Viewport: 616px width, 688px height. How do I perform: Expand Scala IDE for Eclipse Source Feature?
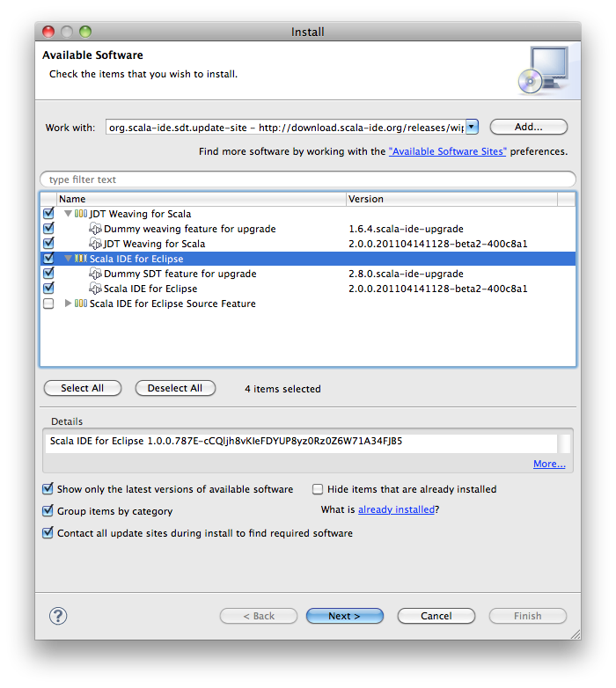pyautogui.click(x=68, y=304)
